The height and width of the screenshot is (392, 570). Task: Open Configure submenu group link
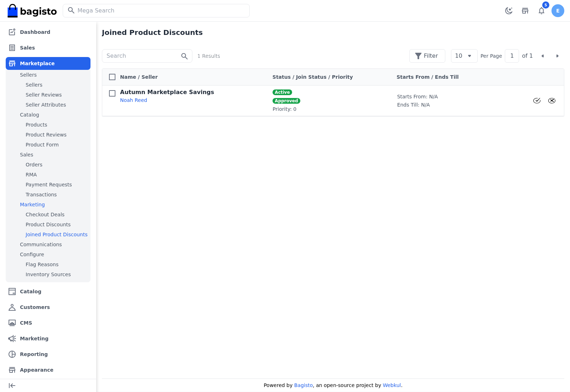32,254
